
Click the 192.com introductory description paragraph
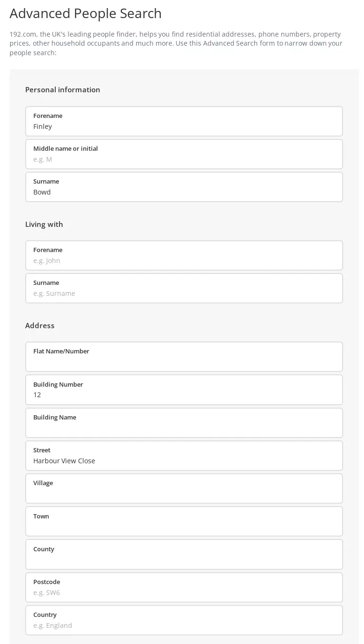pyautogui.click(x=176, y=43)
